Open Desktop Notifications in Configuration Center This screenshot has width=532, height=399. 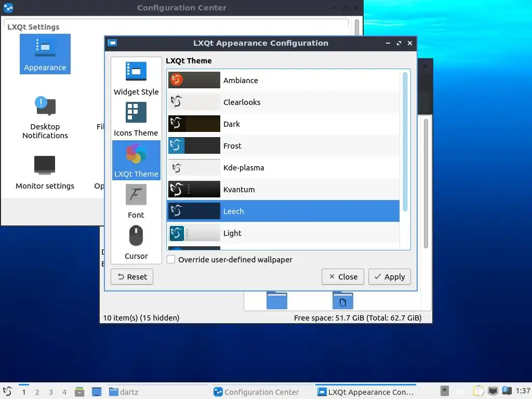45,118
